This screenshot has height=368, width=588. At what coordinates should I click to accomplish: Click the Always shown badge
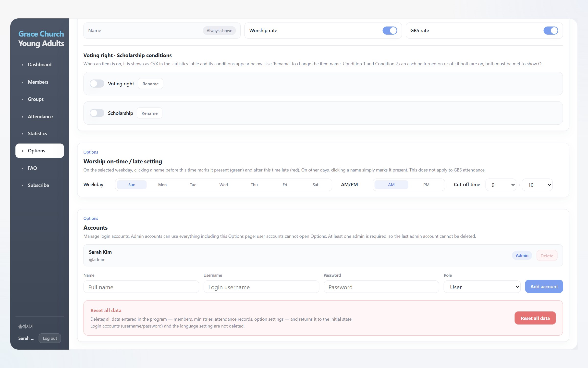tap(219, 31)
